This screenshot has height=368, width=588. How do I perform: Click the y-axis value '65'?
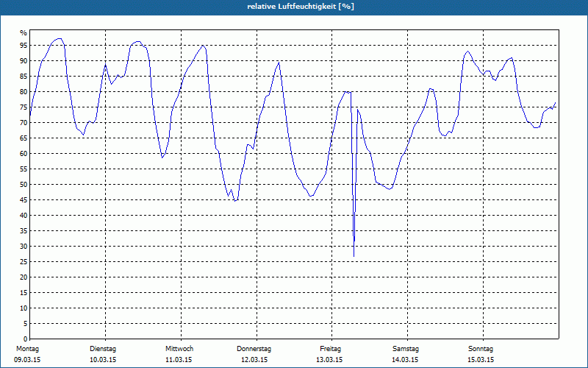coord(24,138)
